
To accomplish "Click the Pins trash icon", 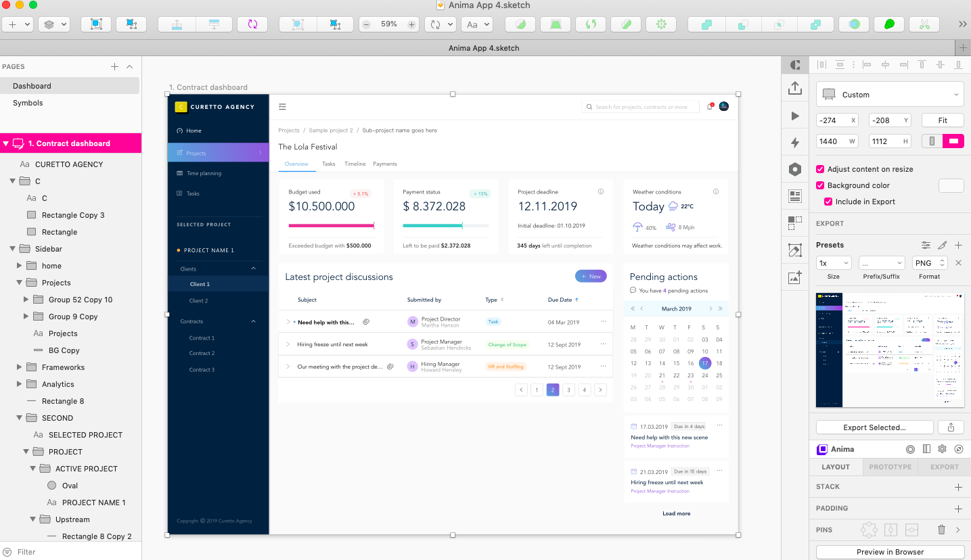I will coord(941,530).
